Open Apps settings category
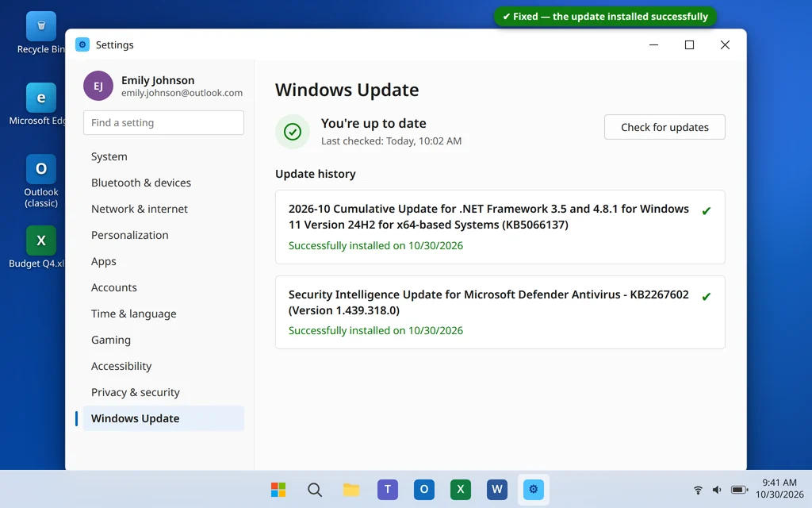The width and height of the screenshot is (812, 508). pos(163,261)
